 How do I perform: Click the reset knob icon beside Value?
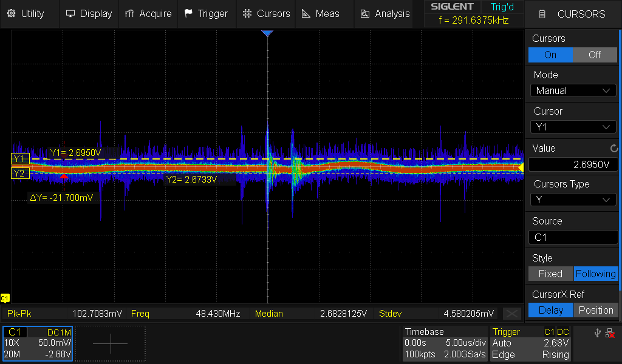tap(613, 149)
